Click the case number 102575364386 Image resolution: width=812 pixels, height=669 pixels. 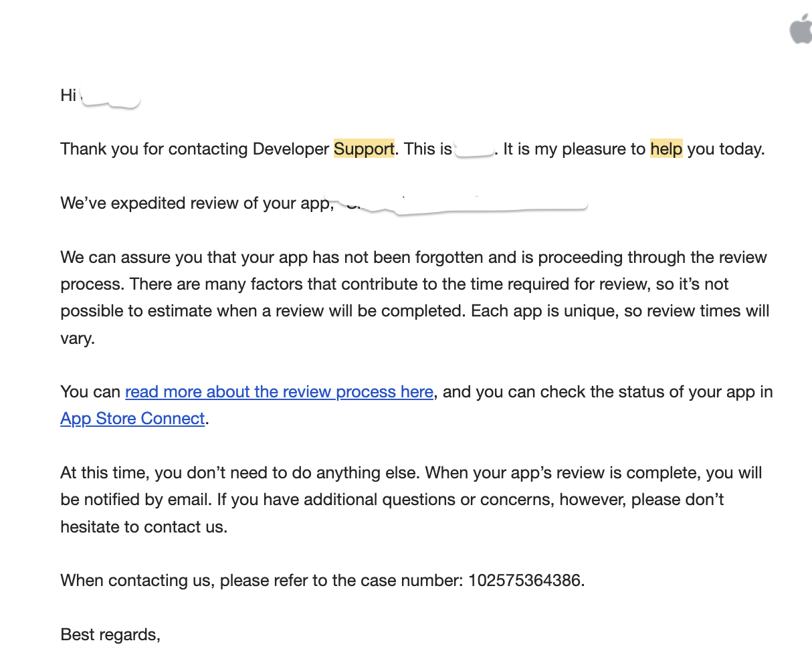pos(524,580)
